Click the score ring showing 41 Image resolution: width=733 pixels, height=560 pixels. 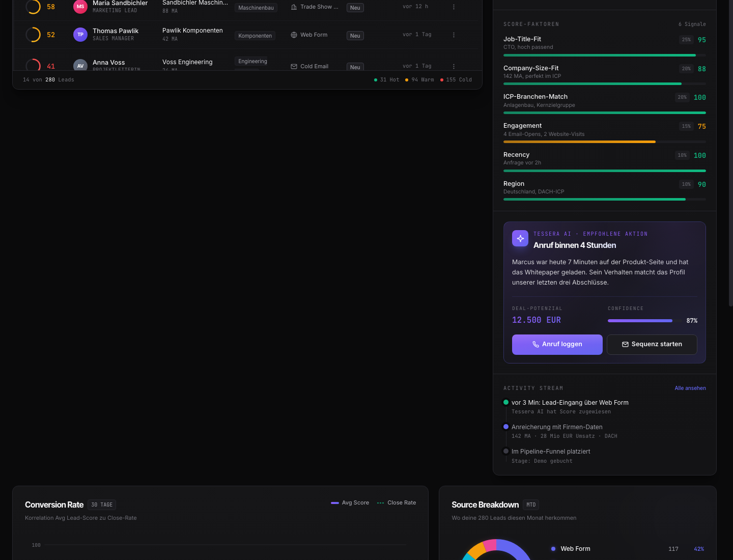(x=33, y=65)
